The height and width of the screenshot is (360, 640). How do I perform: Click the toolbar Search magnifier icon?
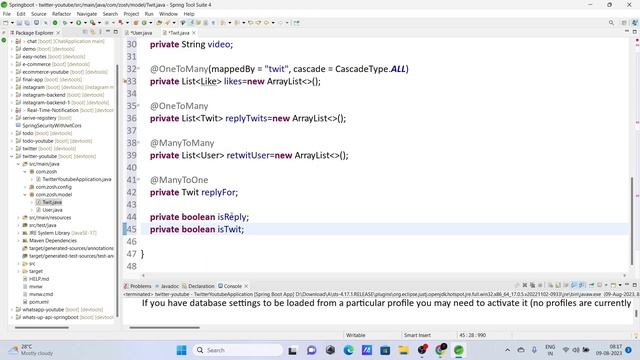pyautogui.click(x=611, y=23)
